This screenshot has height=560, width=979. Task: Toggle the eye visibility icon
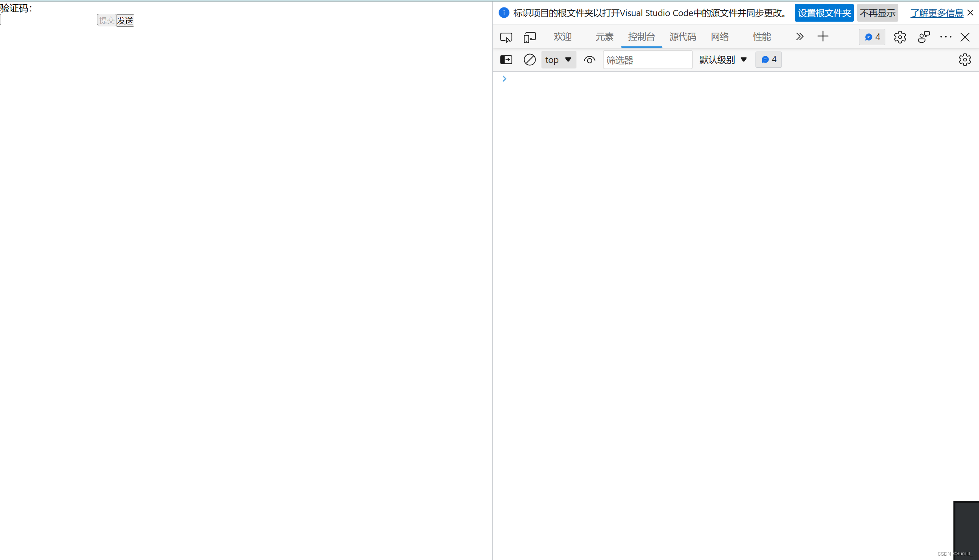[590, 59]
